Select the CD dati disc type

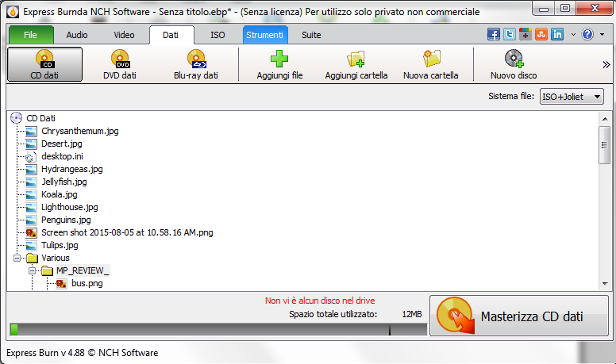point(44,64)
